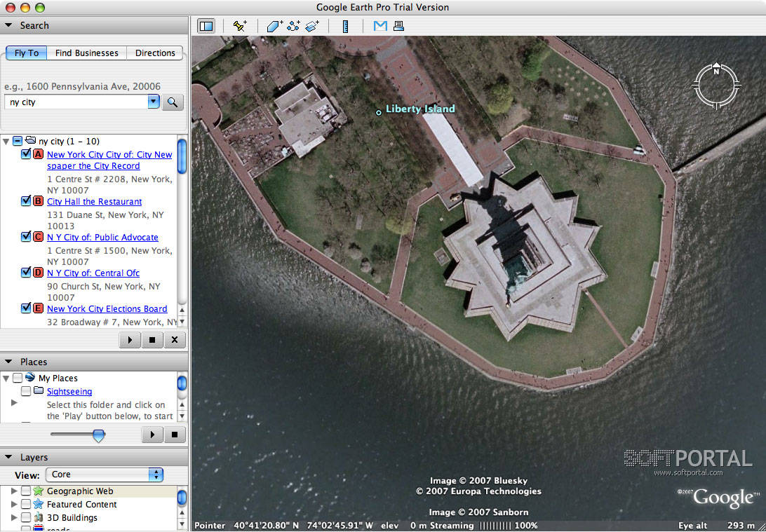The width and height of the screenshot is (766, 532).
Task: Add a path from the toolbar
Action: click(293, 26)
